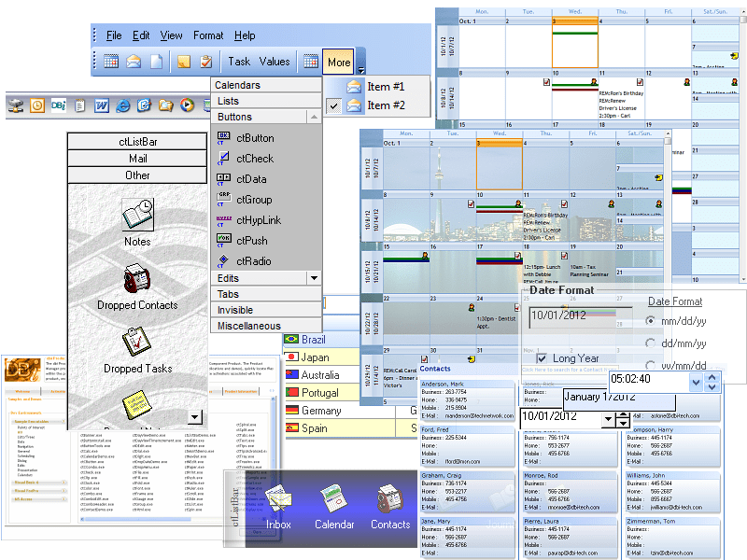Viewport: 747px width, 560px height.
Task: Select the mm/dd/yy radio button
Action: [x=650, y=321]
